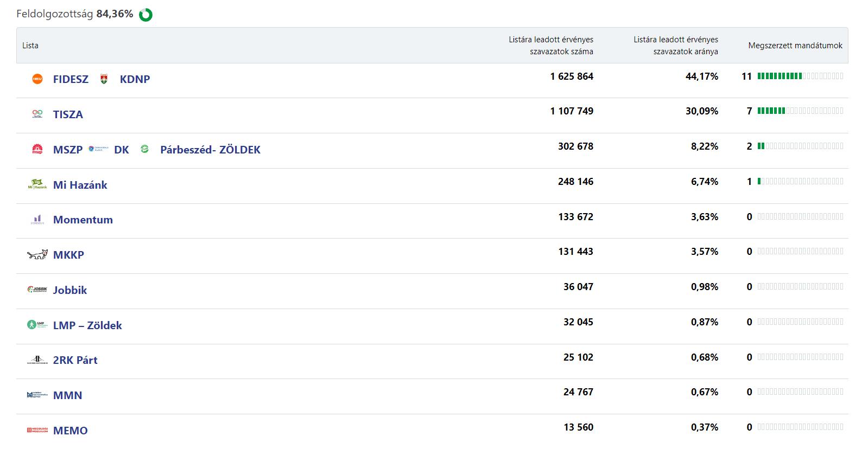Click the TISZA party logo
The width and height of the screenshot is (868, 449).
click(x=37, y=114)
